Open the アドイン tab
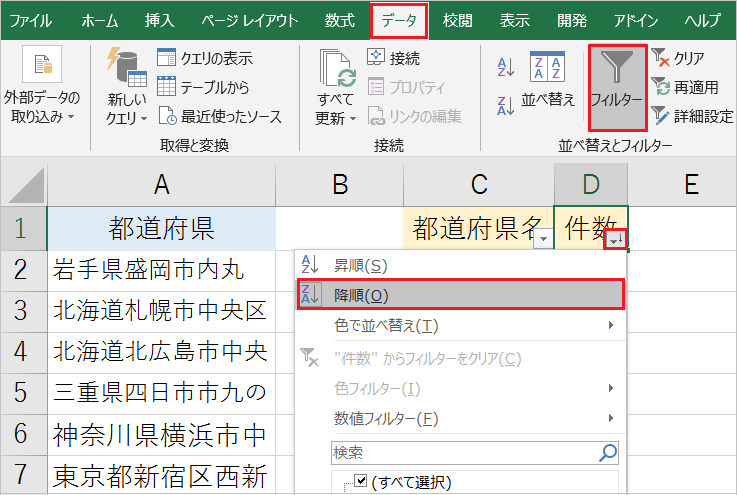This screenshot has height=495, width=737. tap(636, 21)
